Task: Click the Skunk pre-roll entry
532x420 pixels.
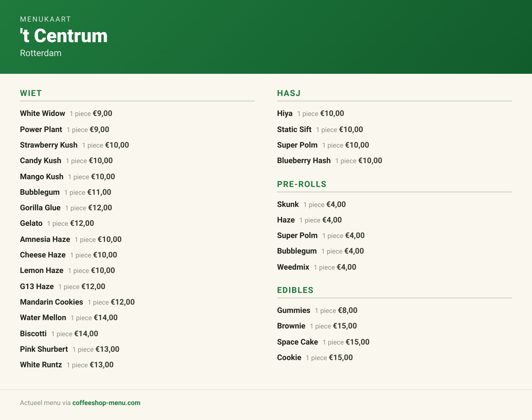Action: pyautogui.click(x=311, y=204)
